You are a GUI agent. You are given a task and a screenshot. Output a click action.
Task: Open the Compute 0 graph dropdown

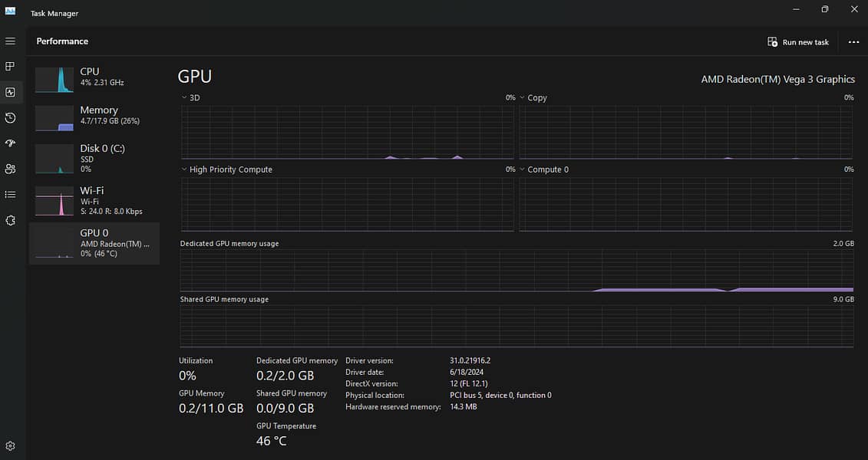[x=523, y=169]
